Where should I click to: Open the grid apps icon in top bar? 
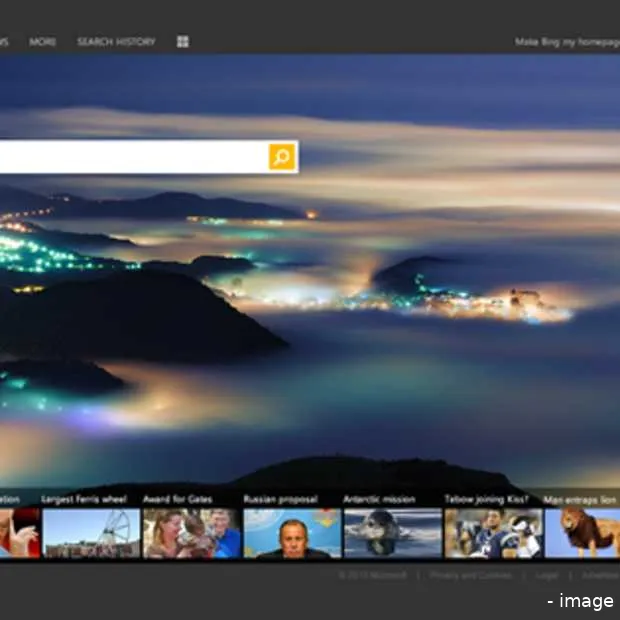[183, 42]
